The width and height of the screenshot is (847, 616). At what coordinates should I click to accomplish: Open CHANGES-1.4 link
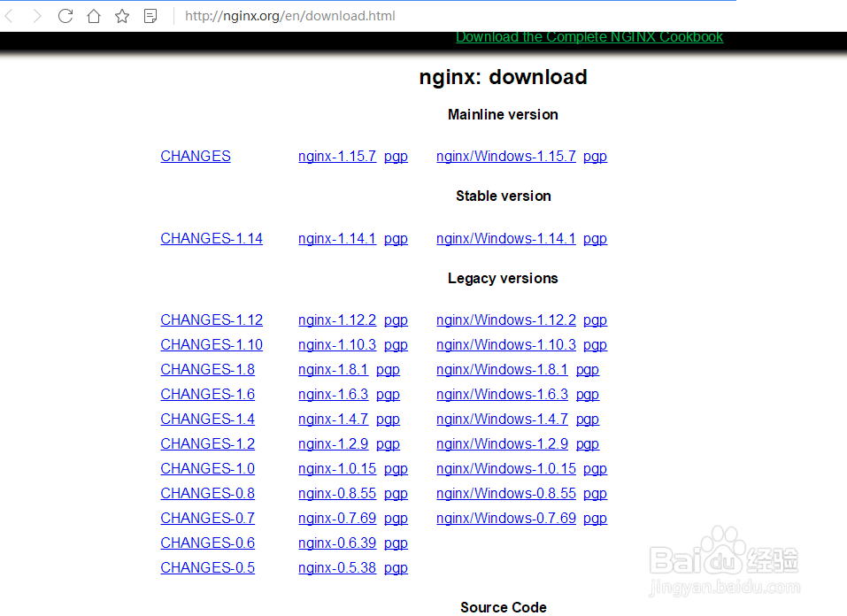[207, 420]
